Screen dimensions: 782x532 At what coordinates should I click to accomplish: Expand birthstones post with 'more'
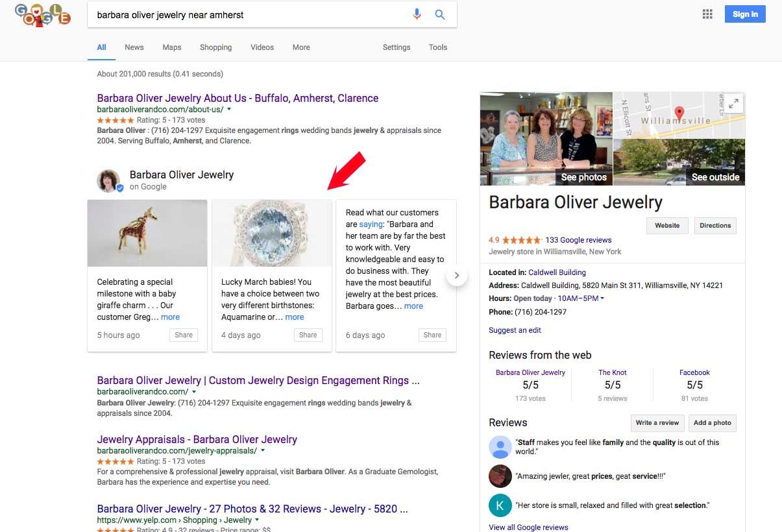(295, 317)
